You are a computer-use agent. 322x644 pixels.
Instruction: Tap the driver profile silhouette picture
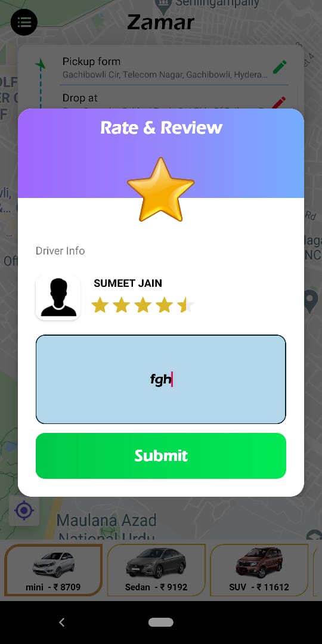pos(58,298)
